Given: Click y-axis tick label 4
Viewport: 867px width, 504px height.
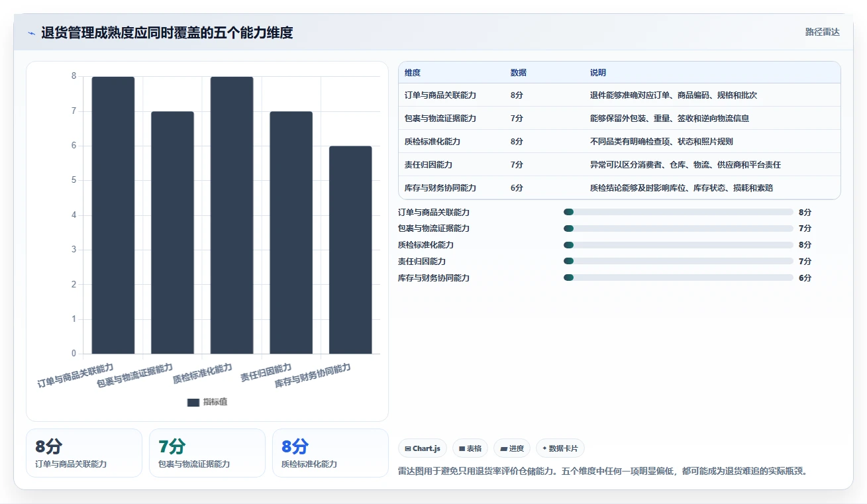Looking at the screenshot, I should (74, 215).
